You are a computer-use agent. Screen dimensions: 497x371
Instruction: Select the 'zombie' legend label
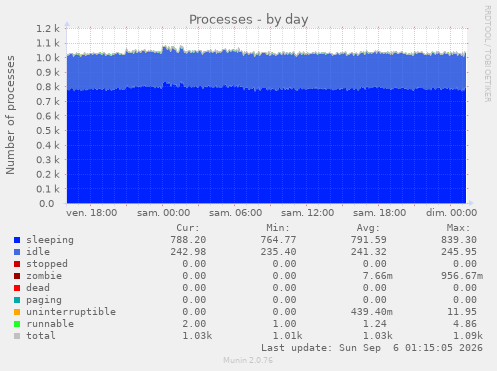point(44,276)
